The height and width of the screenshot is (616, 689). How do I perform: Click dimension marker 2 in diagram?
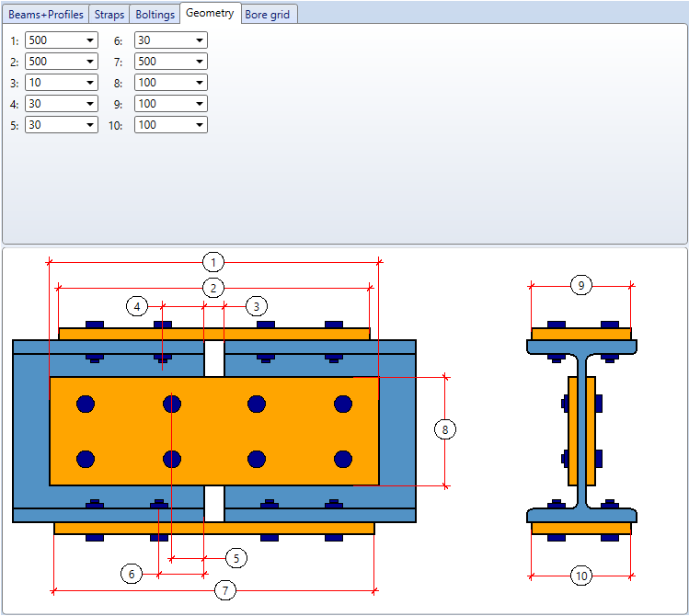[x=213, y=288]
